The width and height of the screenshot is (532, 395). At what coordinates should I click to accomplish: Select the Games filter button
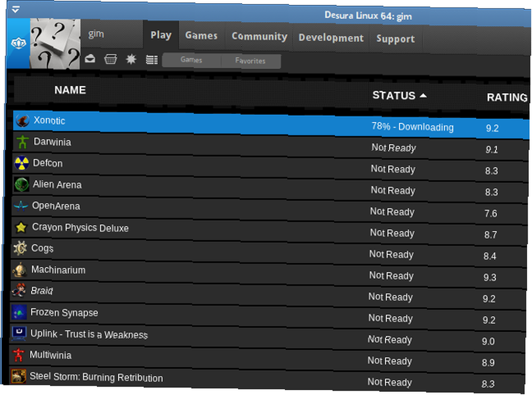[192, 60]
